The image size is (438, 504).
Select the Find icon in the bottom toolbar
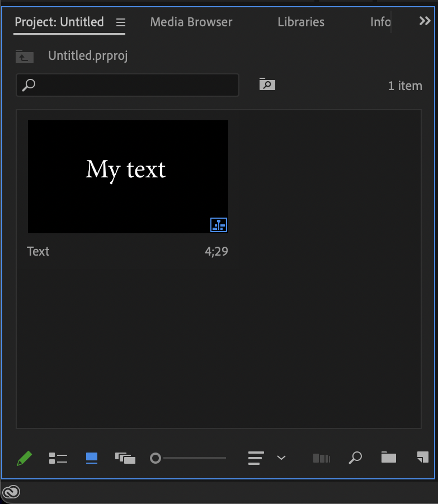point(355,458)
